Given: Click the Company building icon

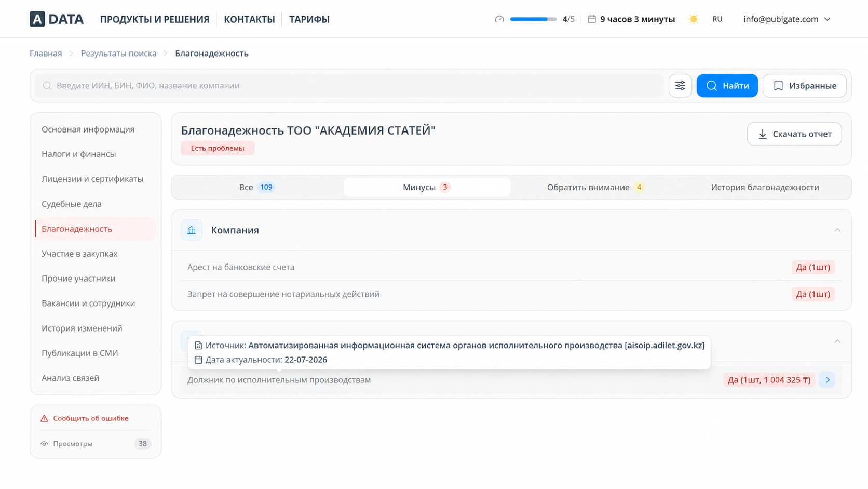Looking at the screenshot, I should click(x=192, y=230).
